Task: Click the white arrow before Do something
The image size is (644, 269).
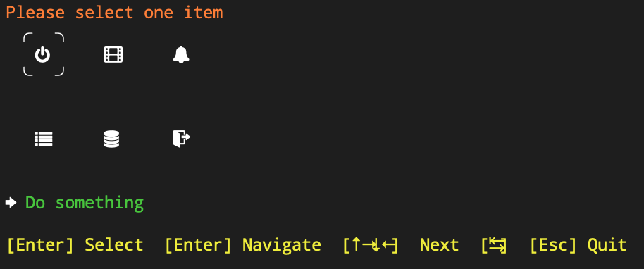Action: [x=11, y=202]
